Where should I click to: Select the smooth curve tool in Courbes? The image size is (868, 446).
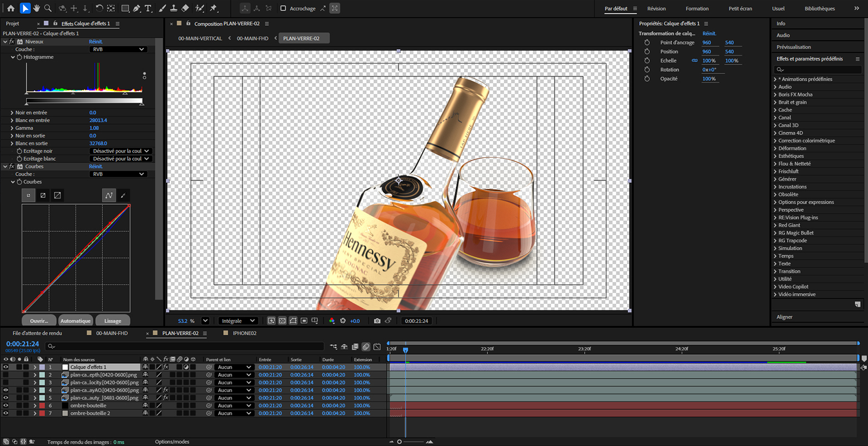(x=109, y=195)
